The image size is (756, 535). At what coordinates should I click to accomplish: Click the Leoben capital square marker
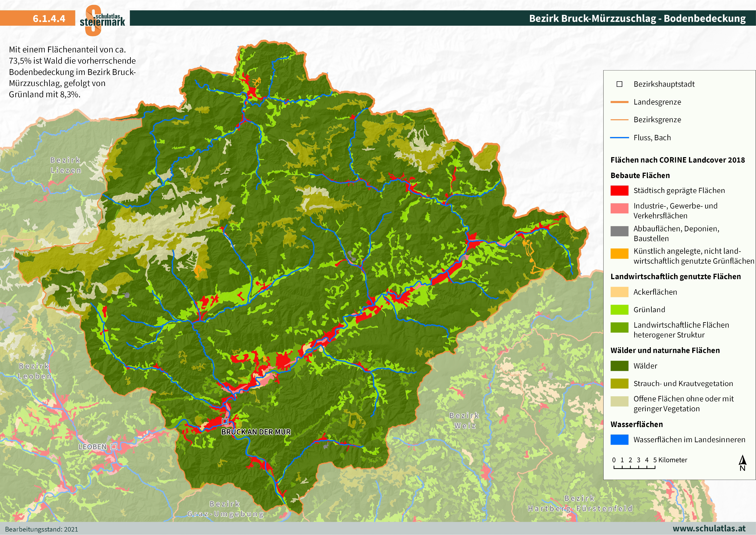point(114,447)
